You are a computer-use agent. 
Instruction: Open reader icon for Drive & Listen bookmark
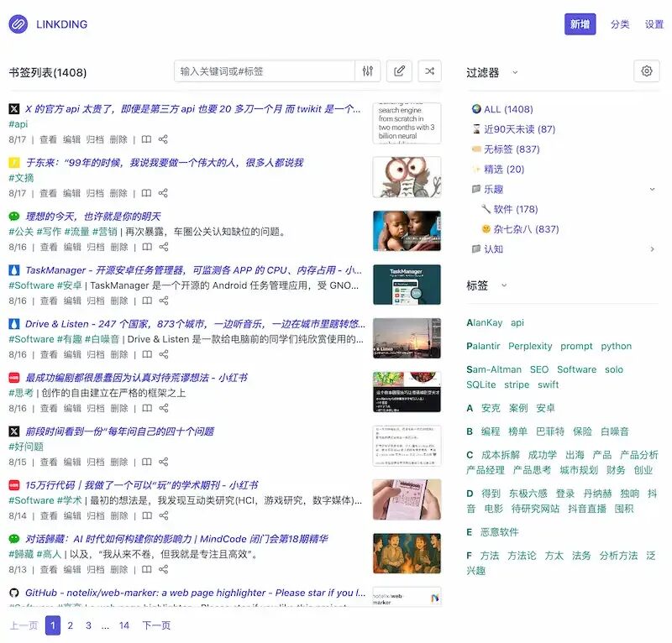(147, 354)
